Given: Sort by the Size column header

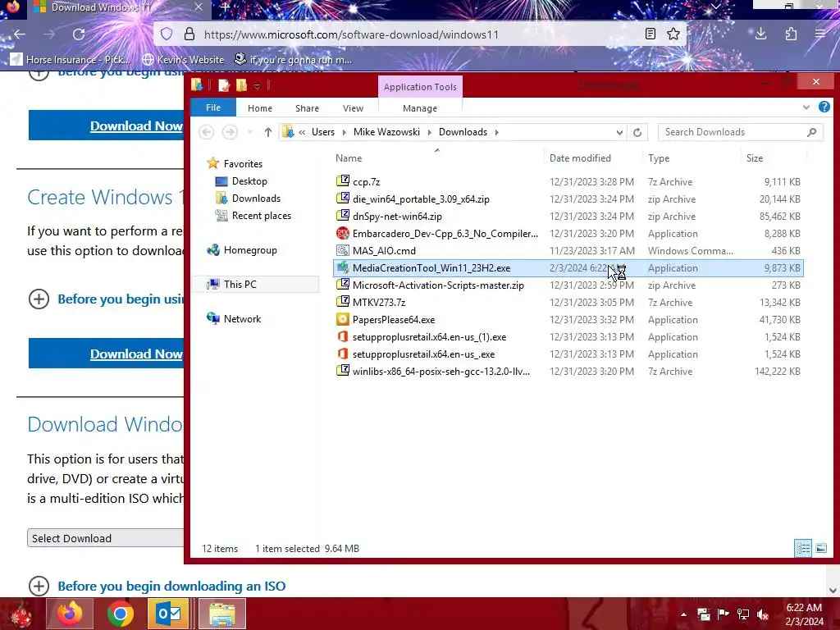Looking at the screenshot, I should tap(755, 158).
